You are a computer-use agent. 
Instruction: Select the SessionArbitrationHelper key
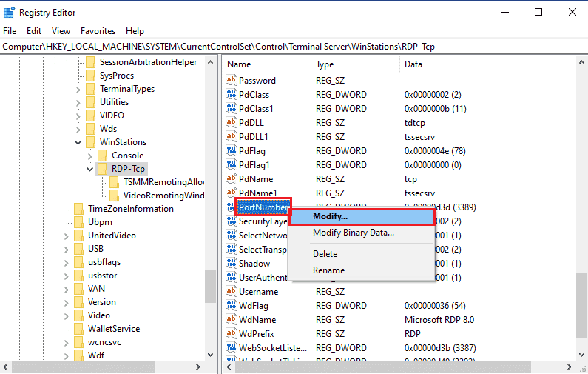coord(148,62)
